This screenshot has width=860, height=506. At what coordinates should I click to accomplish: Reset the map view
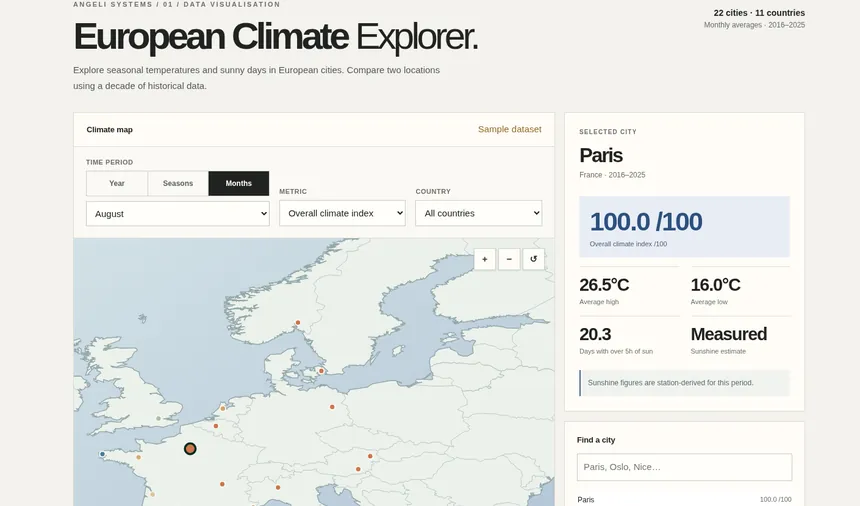(534, 259)
